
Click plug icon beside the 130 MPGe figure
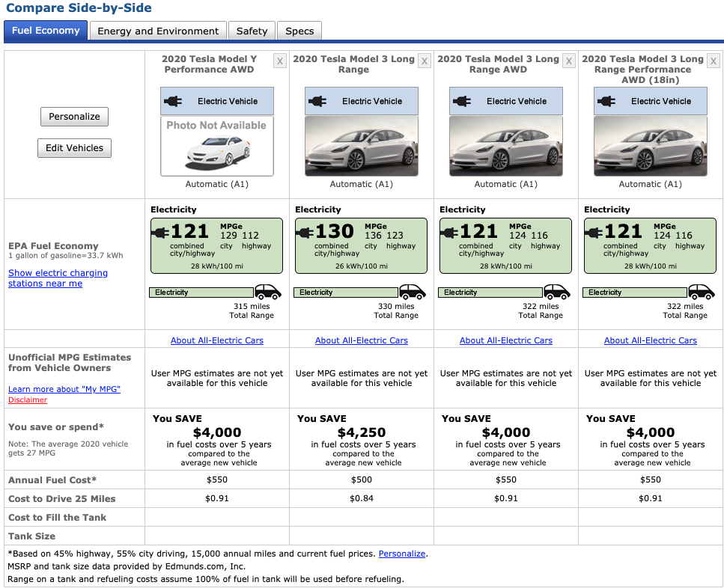[305, 233]
